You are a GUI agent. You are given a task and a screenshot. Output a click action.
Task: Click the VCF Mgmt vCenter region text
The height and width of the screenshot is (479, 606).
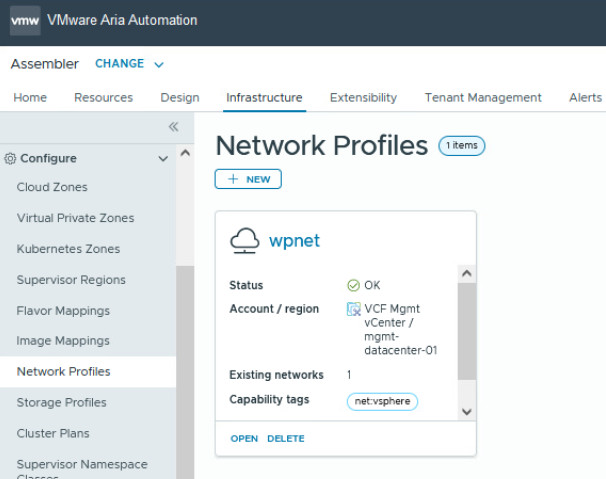click(x=401, y=329)
